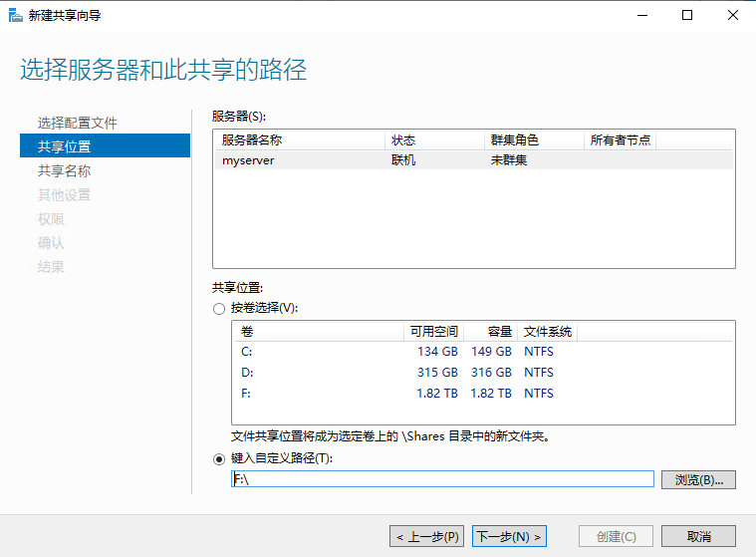Viewport: 756px width, 557px height.
Task: Go back with 上一步 button
Action: [426, 536]
